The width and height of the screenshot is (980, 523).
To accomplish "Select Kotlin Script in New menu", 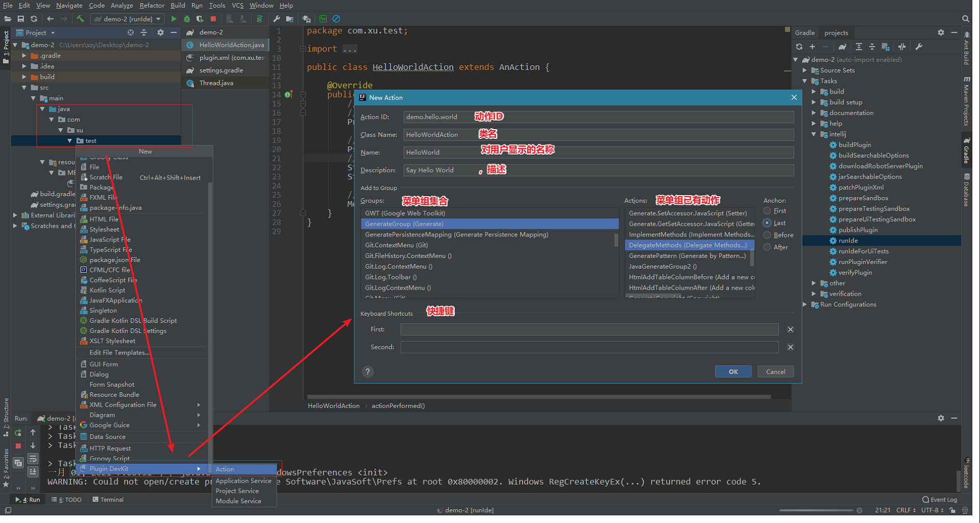I will pos(107,290).
